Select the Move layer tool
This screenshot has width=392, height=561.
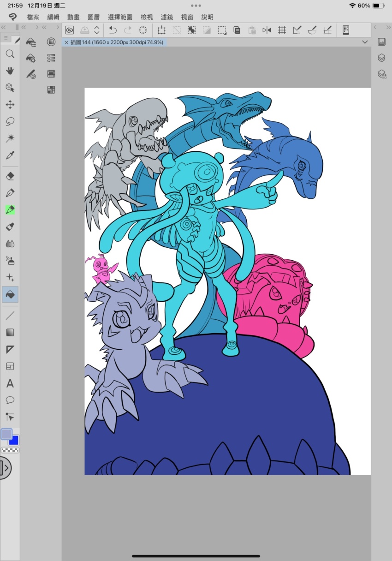[x=10, y=105]
